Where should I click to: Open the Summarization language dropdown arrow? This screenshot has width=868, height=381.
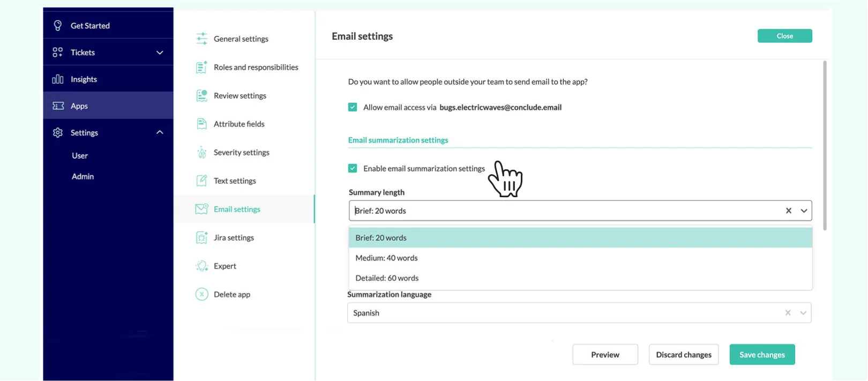(803, 313)
